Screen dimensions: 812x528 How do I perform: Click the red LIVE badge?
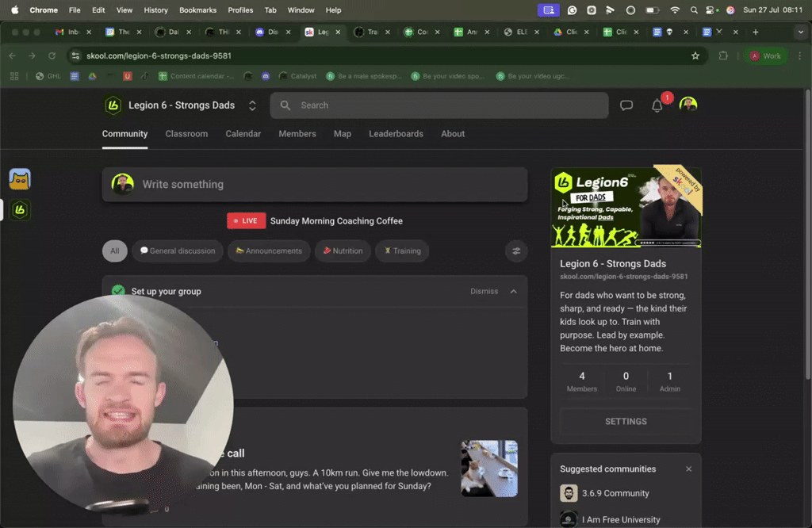point(247,220)
